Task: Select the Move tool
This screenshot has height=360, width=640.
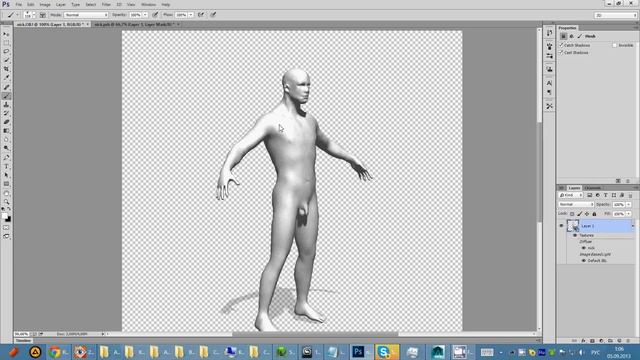Action: (x=6, y=34)
